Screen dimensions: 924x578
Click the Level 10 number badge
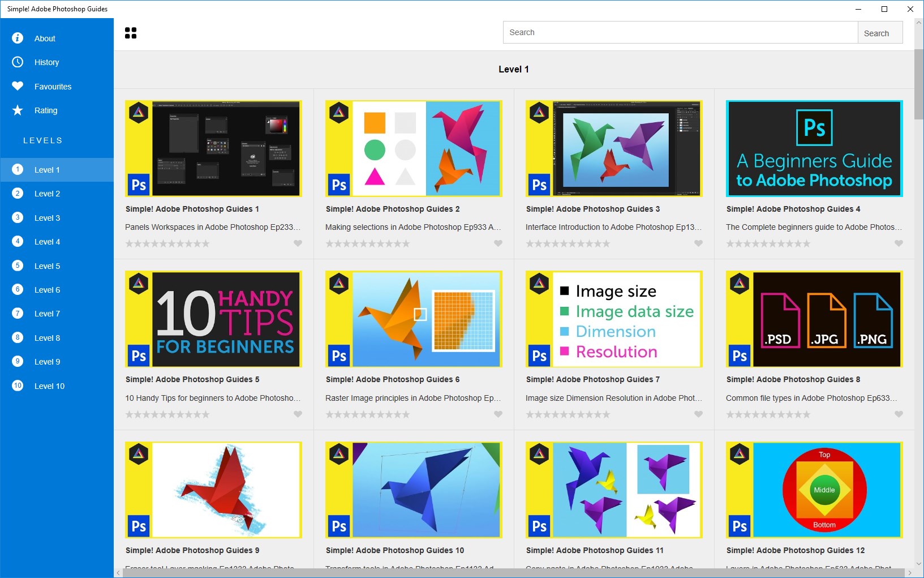point(18,386)
